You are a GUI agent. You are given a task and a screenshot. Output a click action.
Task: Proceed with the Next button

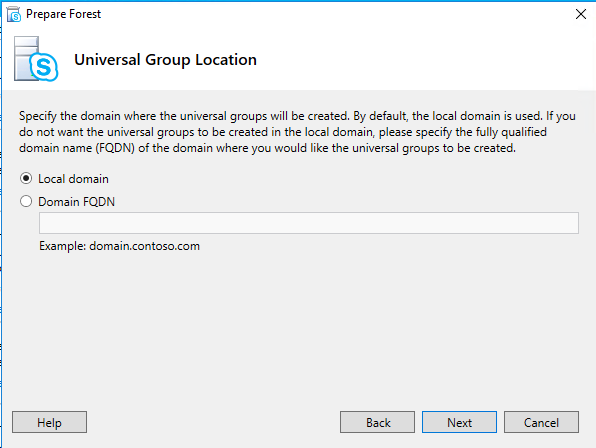click(x=459, y=422)
